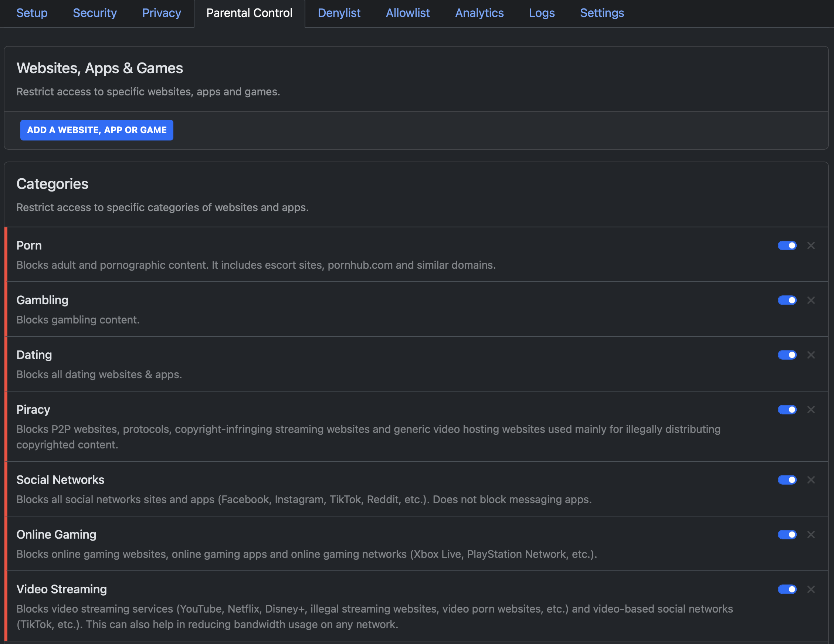The height and width of the screenshot is (644, 834).
Task: Switch to the Denylist tab
Action: click(x=339, y=13)
